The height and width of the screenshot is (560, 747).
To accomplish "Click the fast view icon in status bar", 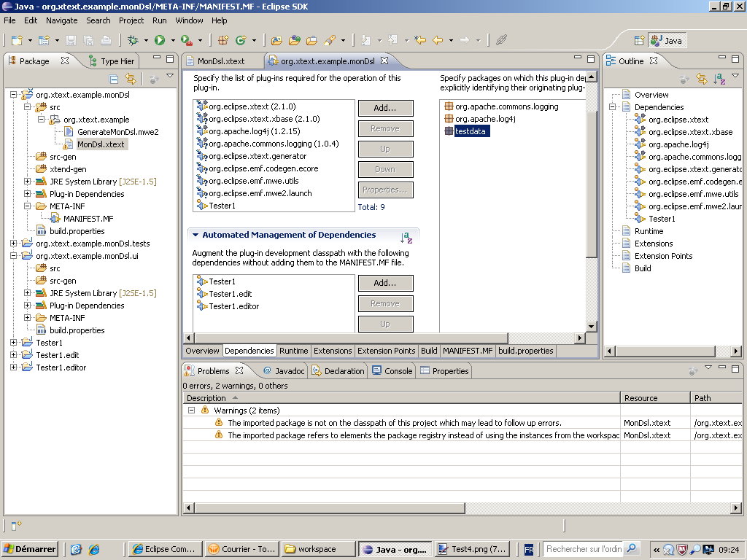I will (16, 525).
